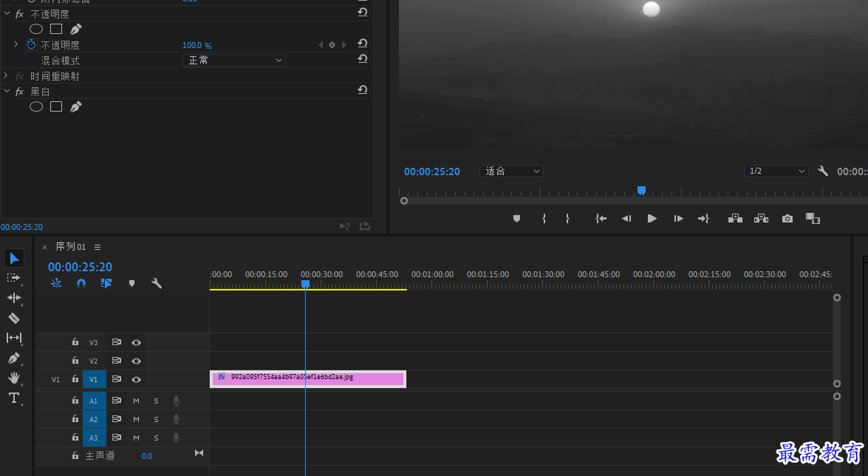Go to previous opacity keyframe
This screenshot has height=476, width=868.
tap(321, 45)
